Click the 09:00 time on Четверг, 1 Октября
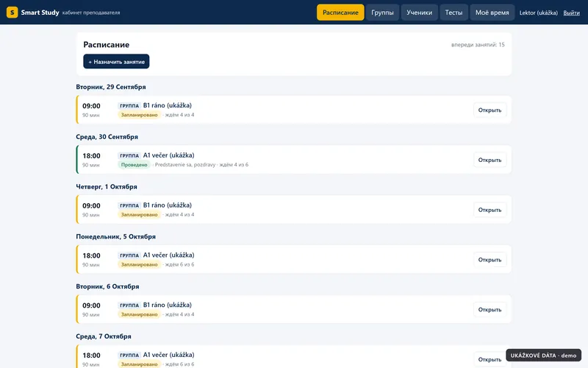This screenshot has width=588, height=368. (91, 206)
